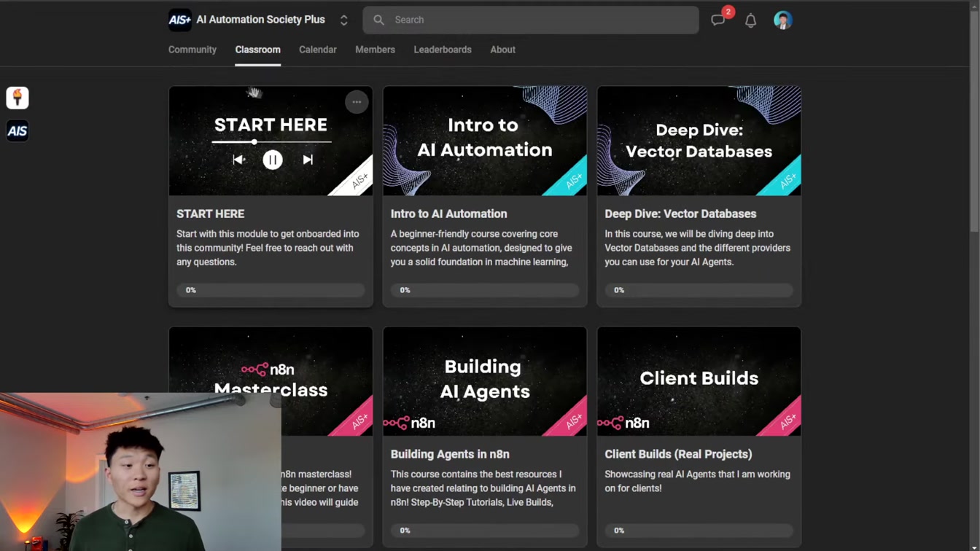This screenshot has width=980, height=551.
Task: Click the Client Builds thumbnail
Action: 699,381
